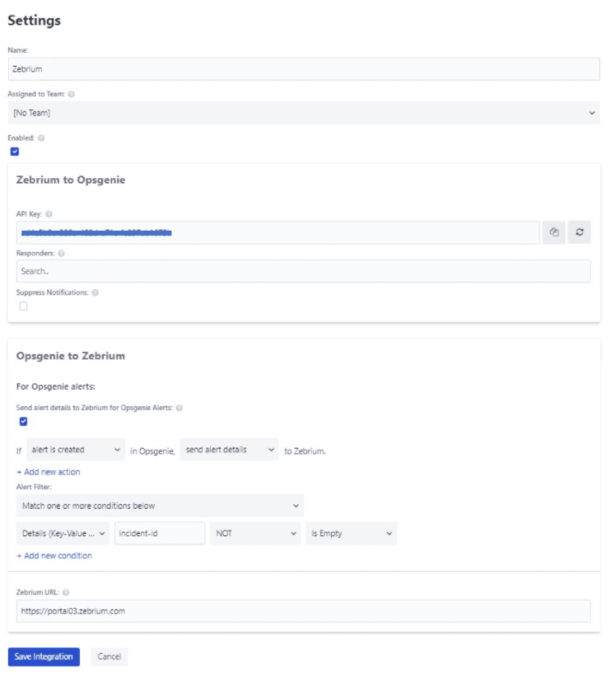
Task: Click the incident-id input field
Action: pos(161,531)
